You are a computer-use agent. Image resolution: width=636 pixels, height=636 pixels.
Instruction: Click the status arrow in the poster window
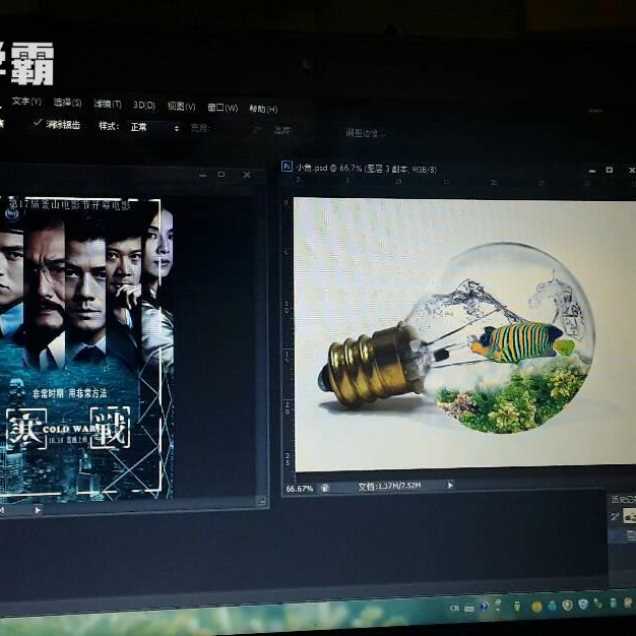[38, 510]
